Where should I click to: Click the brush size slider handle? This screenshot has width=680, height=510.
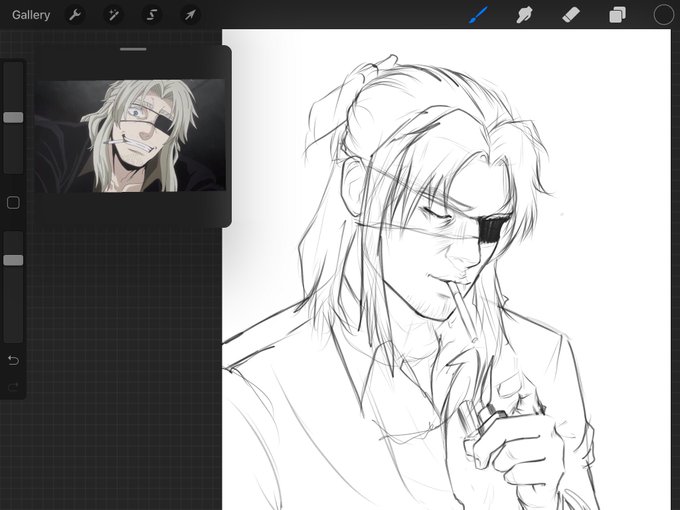(13, 118)
